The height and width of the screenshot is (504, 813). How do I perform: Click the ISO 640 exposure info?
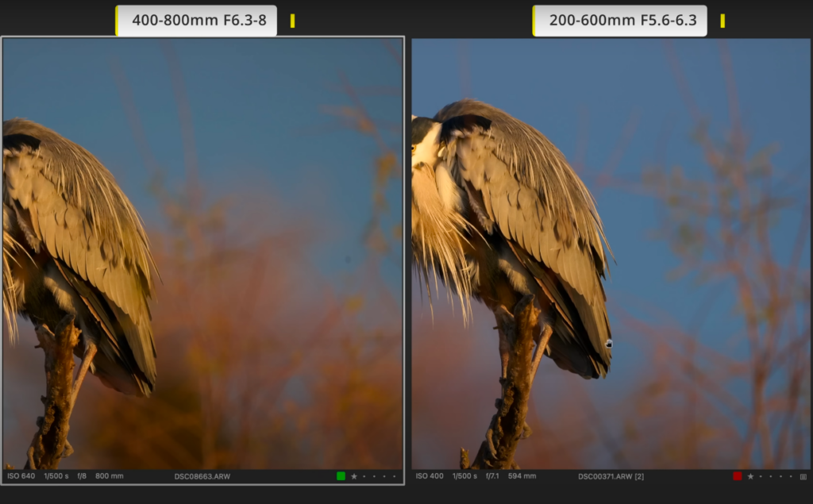pyautogui.click(x=21, y=476)
